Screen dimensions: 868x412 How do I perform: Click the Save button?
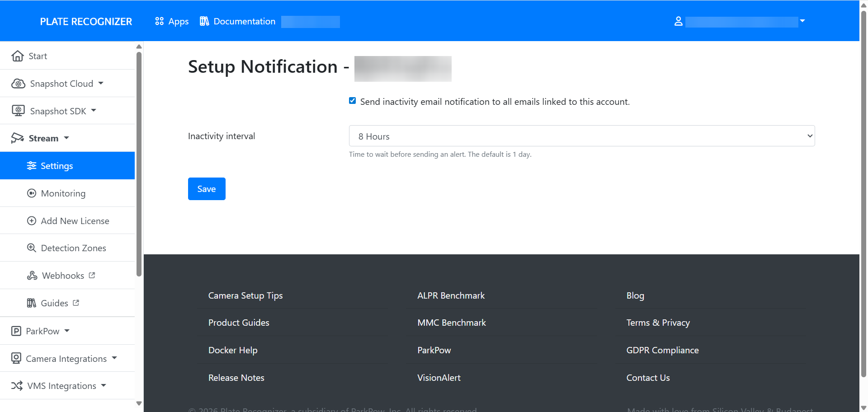(207, 189)
